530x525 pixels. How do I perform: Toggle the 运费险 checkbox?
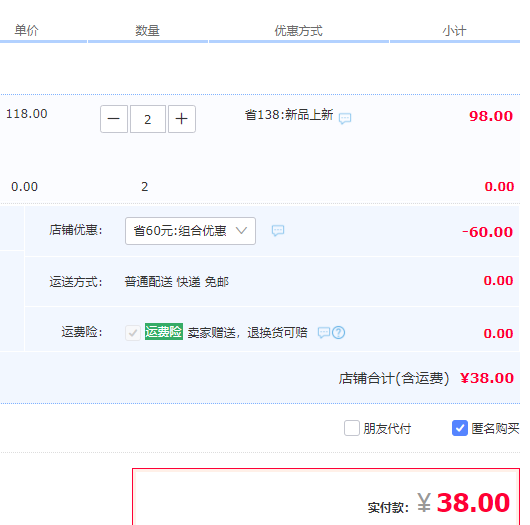click(133, 333)
